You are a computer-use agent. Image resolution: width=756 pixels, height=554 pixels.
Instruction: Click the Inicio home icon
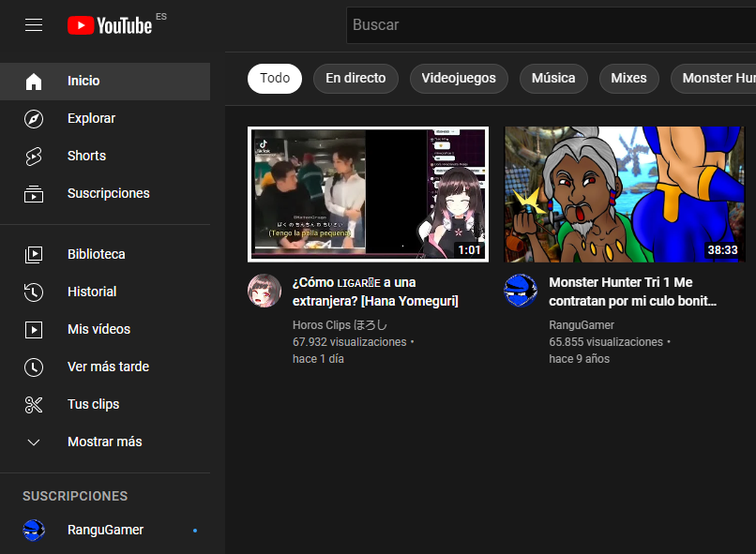(x=34, y=81)
